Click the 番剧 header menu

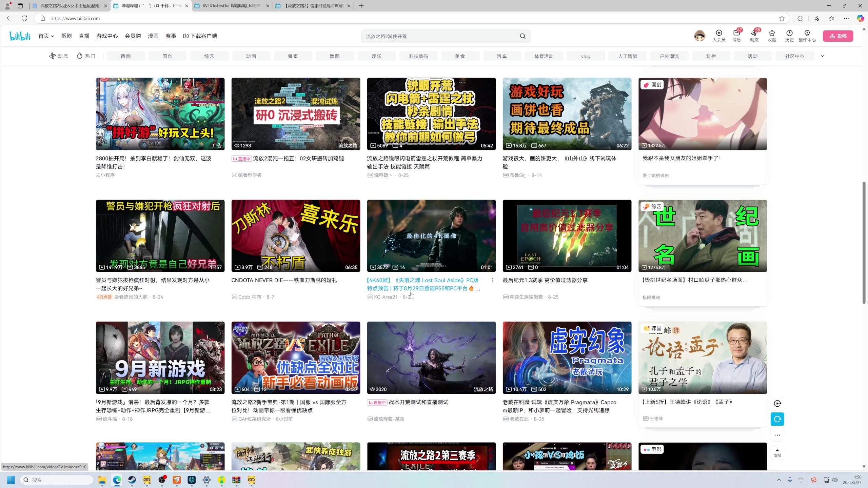click(66, 36)
